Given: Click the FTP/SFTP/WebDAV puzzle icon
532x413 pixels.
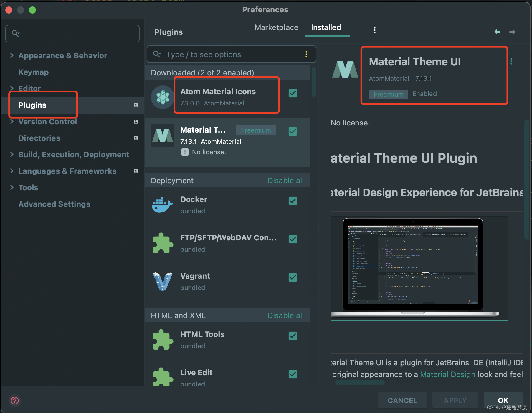Looking at the screenshot, I should point(163,243).
